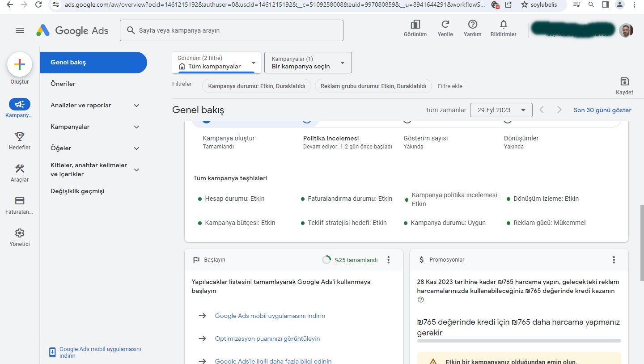This screenshot has height=364, width=644.
Task: Open the Yardım help icon
Action: tap(472, 25)
